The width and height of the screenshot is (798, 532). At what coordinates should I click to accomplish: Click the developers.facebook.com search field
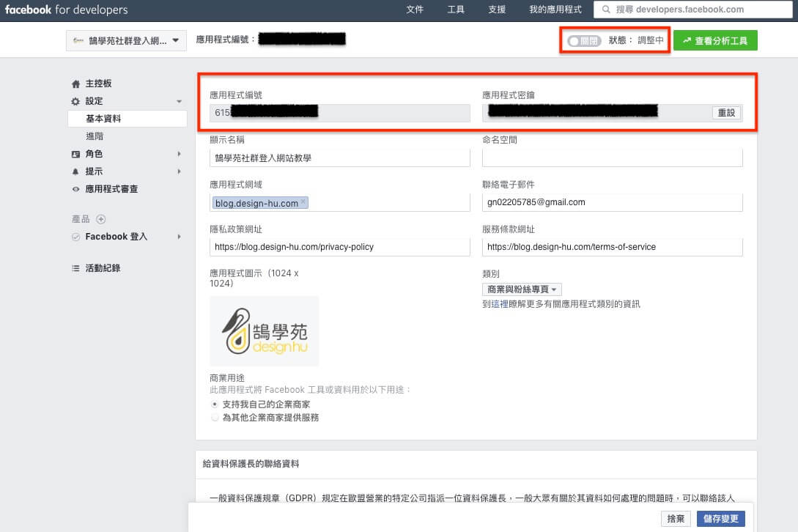[x=692, y=10]
